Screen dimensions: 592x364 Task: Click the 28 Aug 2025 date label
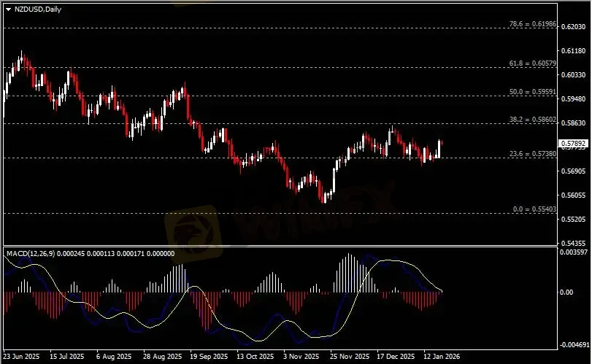point(162,357)
